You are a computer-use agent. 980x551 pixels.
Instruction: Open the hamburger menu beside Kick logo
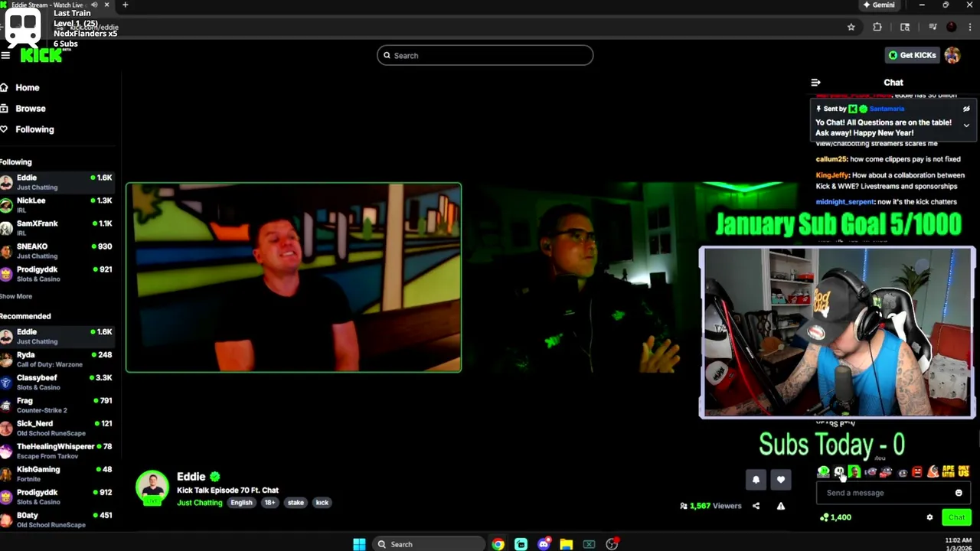coord(5,55)
